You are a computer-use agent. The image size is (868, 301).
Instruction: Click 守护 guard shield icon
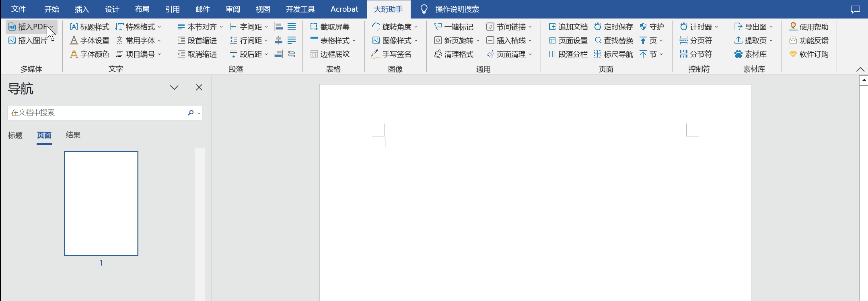643,27
